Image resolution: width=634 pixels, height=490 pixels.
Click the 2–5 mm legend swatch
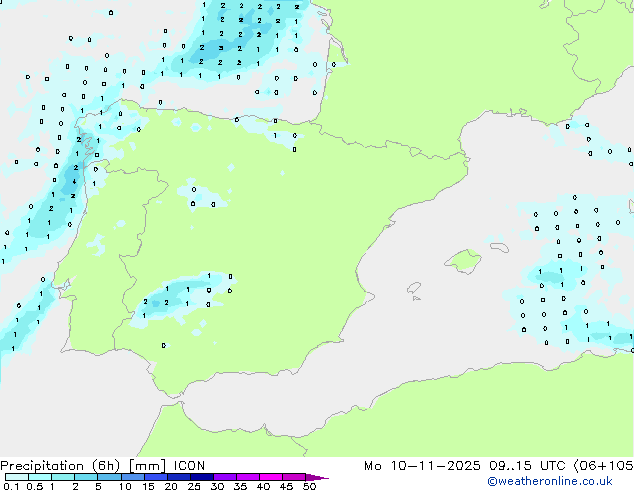(86, 477)
